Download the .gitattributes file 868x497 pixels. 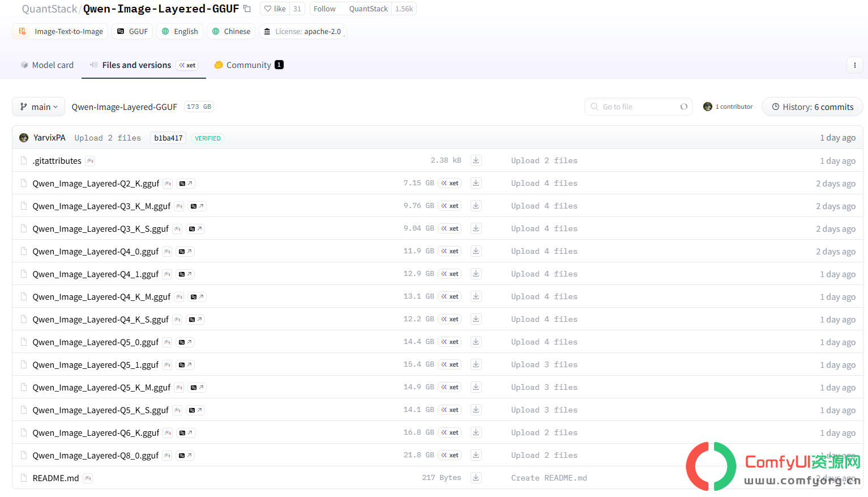(x=476, y=160)
